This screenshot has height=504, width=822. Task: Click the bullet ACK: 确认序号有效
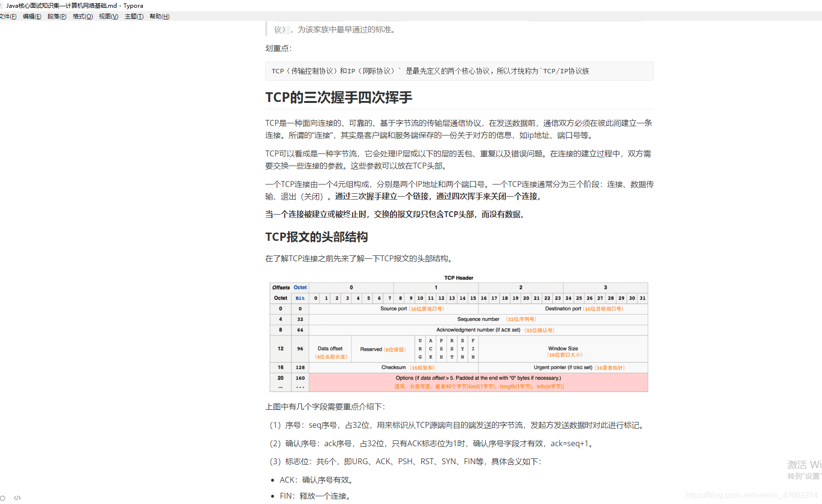point(318,480)
